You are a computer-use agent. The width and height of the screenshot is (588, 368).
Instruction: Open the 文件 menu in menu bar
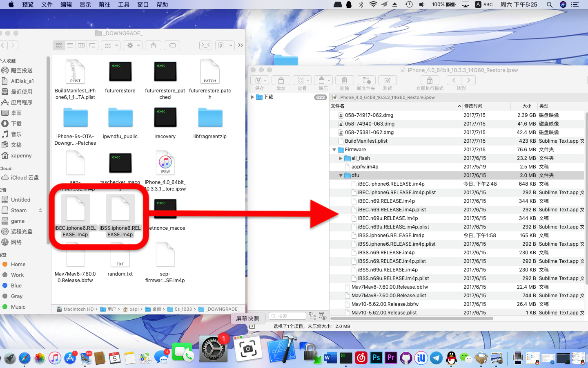(47, 4)
